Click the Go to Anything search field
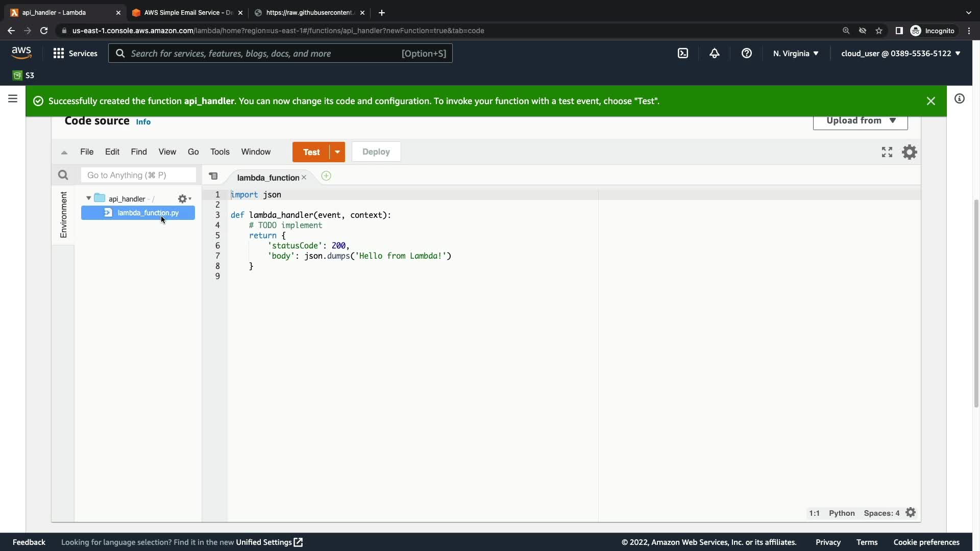The image size is (980, 551). (x=138, y=175)
